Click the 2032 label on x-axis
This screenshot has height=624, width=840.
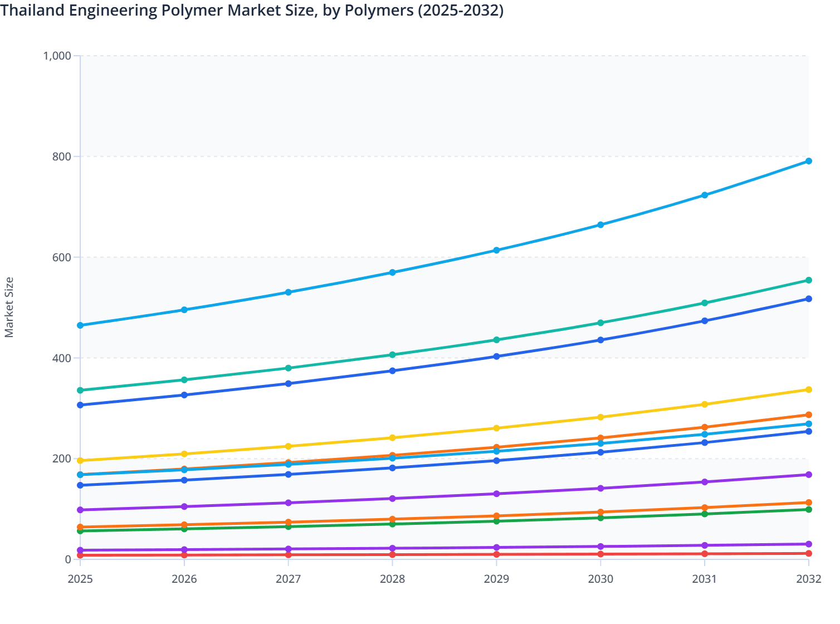pos(808,579)
